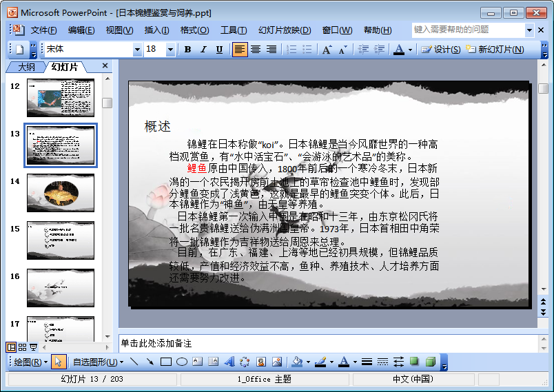Open the 编辑(E) menu
The image size is (554, 392).
tap(81, 30)
